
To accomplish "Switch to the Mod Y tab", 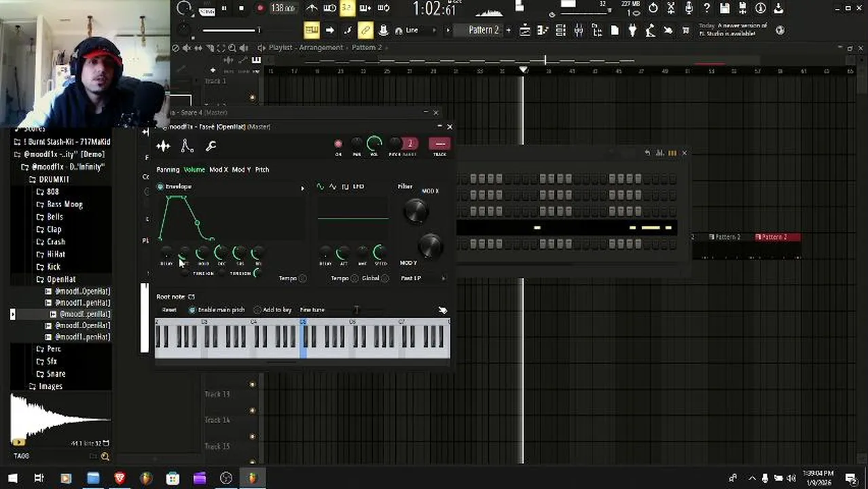I will pos(241,170).
